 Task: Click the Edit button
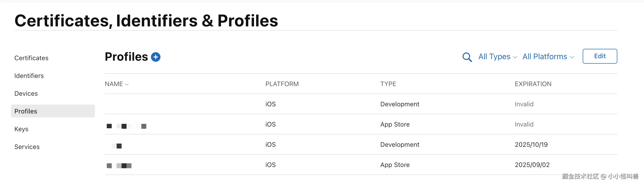600,56
